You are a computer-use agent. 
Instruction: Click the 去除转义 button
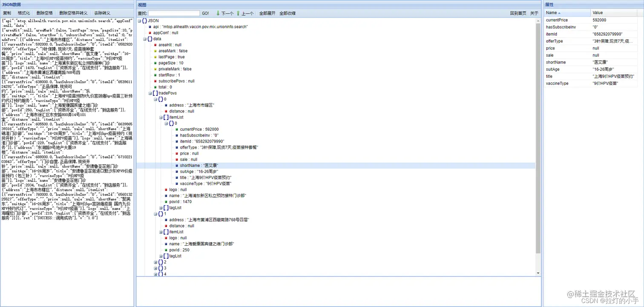click(102, 13)
